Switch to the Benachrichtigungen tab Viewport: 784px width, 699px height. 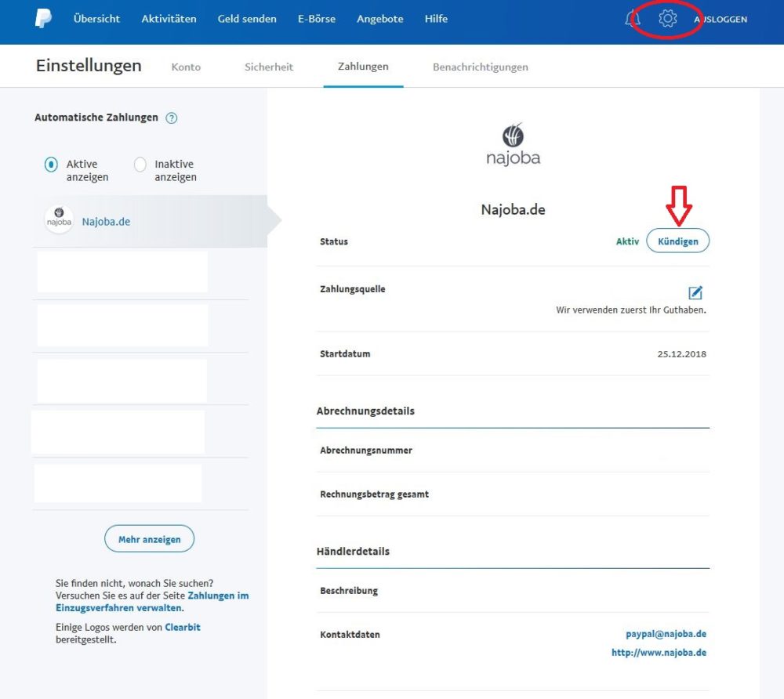click(x=481, y=67)
